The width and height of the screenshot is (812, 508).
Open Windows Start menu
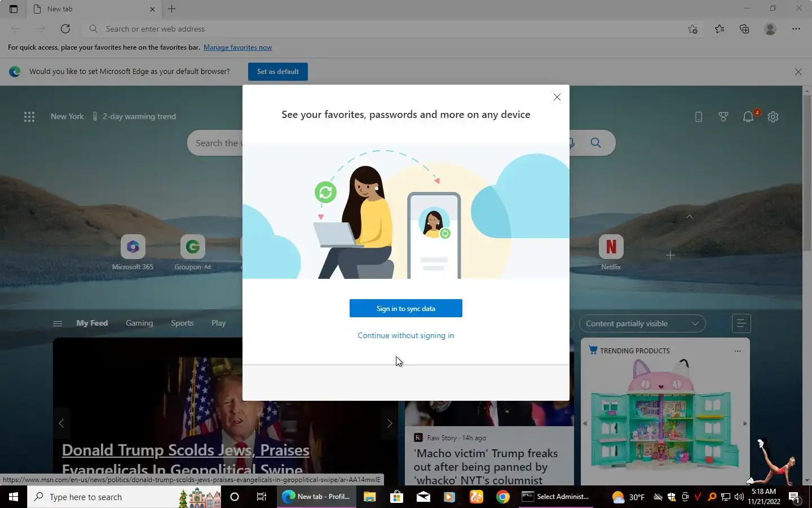tap(14, 497)
